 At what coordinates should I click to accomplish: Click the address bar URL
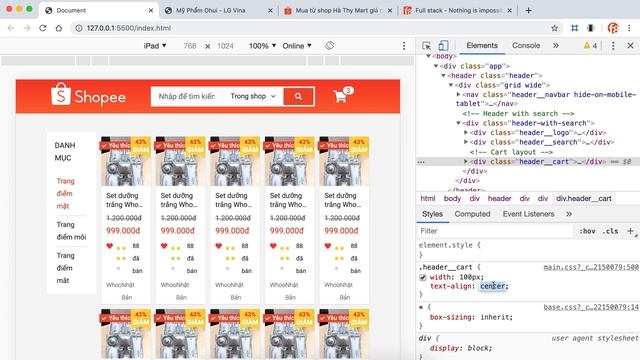(129, 28)
